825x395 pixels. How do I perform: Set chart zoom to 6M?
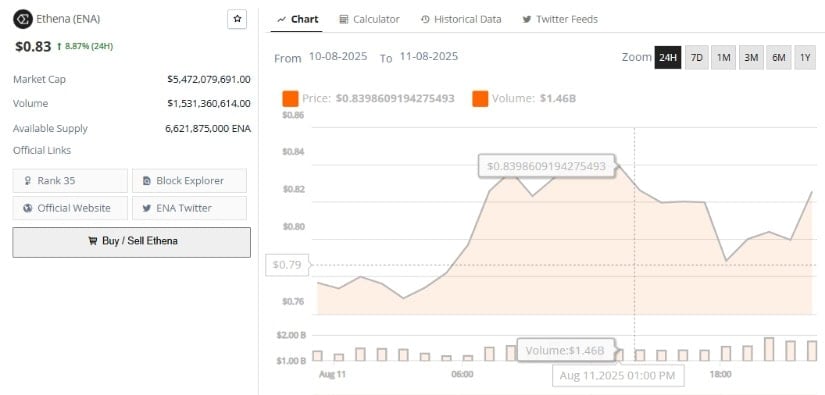[778, 57]
